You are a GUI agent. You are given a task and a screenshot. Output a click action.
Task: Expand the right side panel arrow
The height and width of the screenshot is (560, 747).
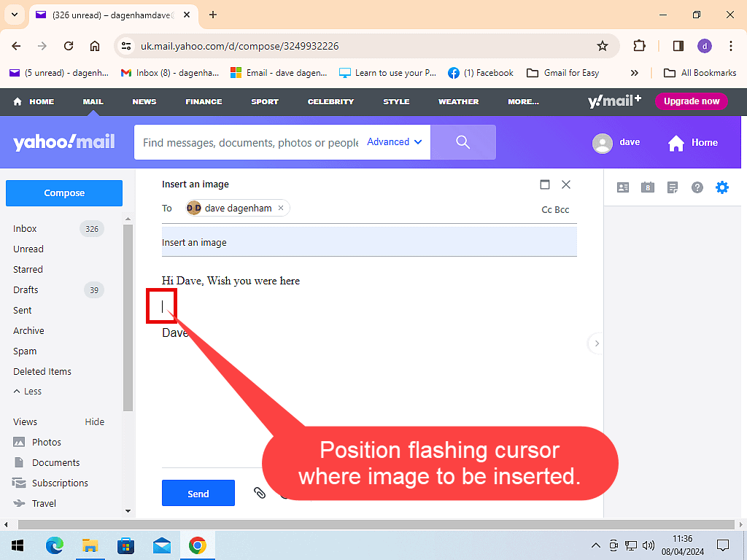pyautogui.click(x=597, y=343)
